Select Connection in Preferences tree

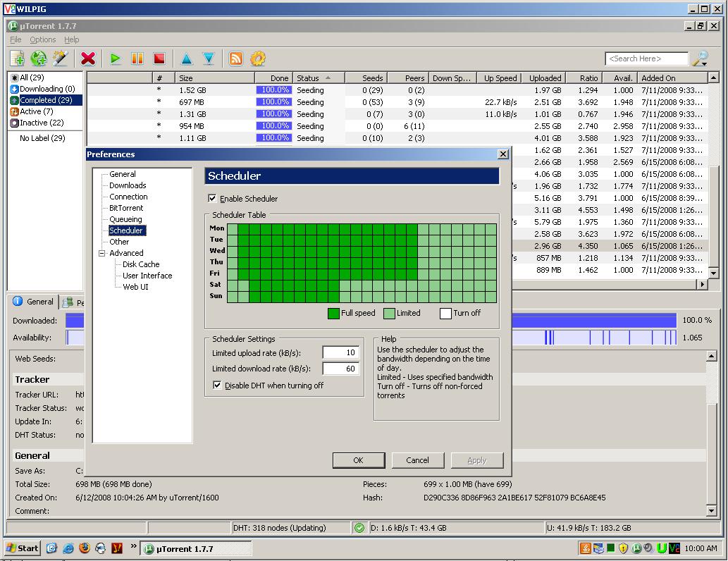(x=128, y=197)
